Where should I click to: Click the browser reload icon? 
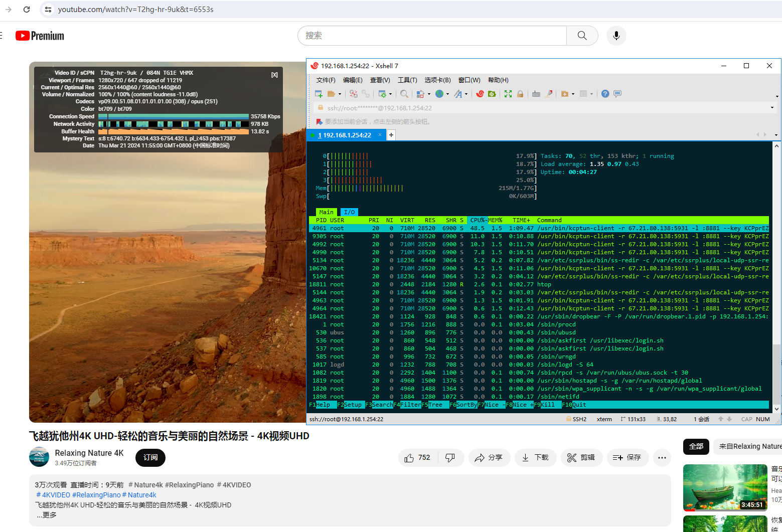[27, 10]
